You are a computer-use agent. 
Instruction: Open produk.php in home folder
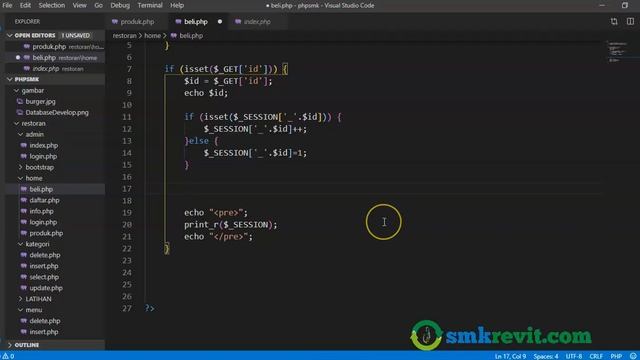coord(46,233)
